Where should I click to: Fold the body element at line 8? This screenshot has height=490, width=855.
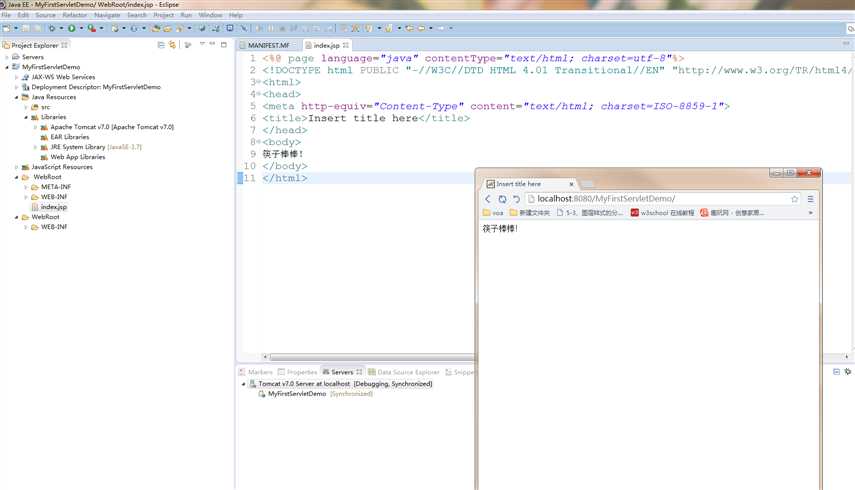[x=260, y=143]
